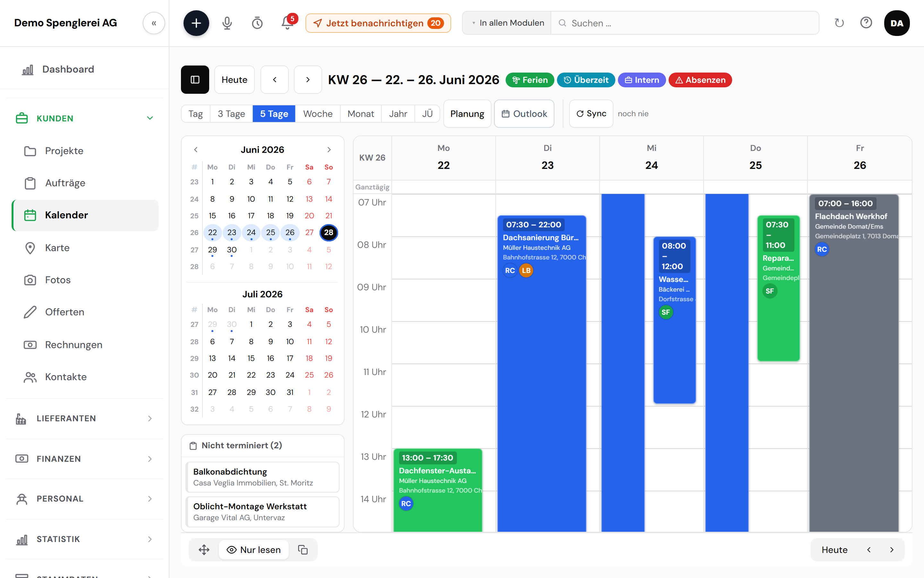Image resolution: width=924 pixels, height=578 pixels.
Task: Click the plus create-new button
Action: click(x=196, y=23)
